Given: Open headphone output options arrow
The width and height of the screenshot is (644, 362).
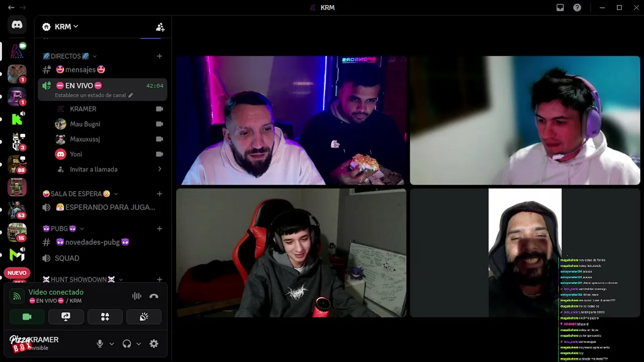Looking at the screenshot, I should coord(139,344).
